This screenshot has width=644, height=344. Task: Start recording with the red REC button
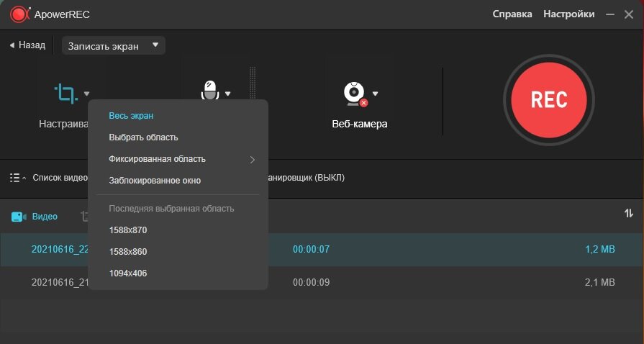[549, 100]
